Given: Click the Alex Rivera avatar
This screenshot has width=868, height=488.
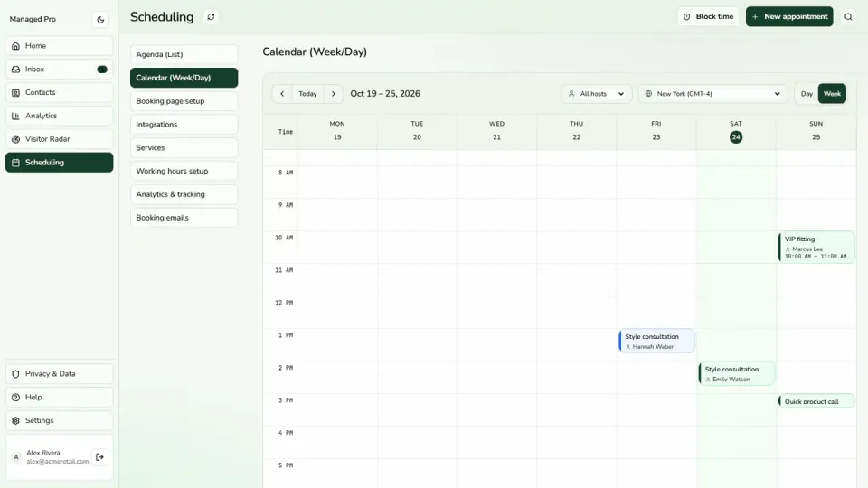Looking at the screenshot, I should tap(16, 457).
